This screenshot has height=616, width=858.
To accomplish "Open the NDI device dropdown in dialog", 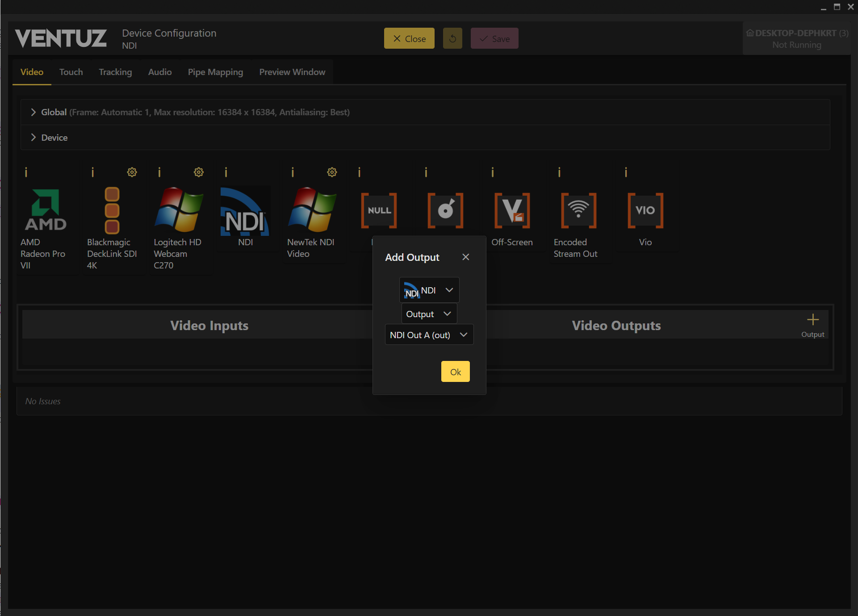I will pos(429,290).
